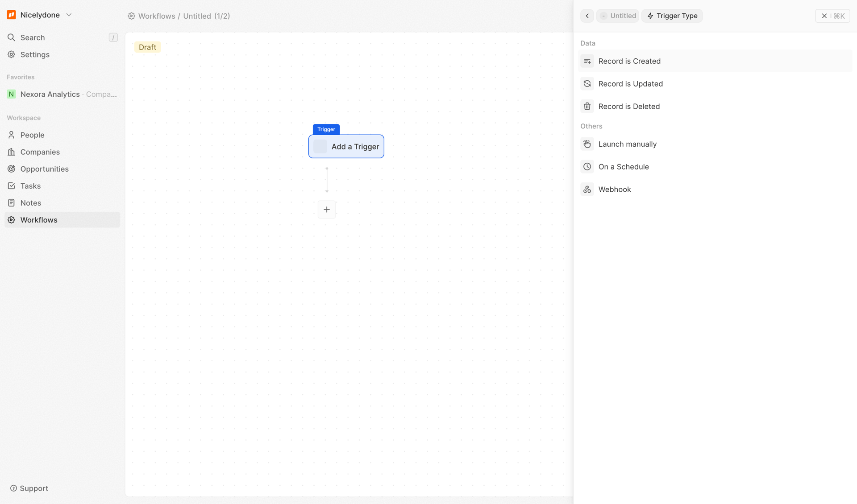Click the plus button below the trigger
The height and width of the screenshot is (504, 857).
(x=327, y=209)
